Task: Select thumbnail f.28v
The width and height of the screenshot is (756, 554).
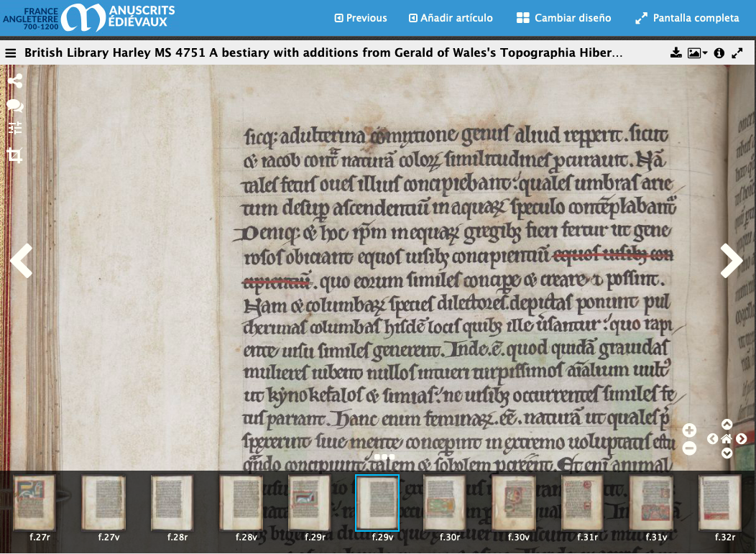Action: click(241, 502)
